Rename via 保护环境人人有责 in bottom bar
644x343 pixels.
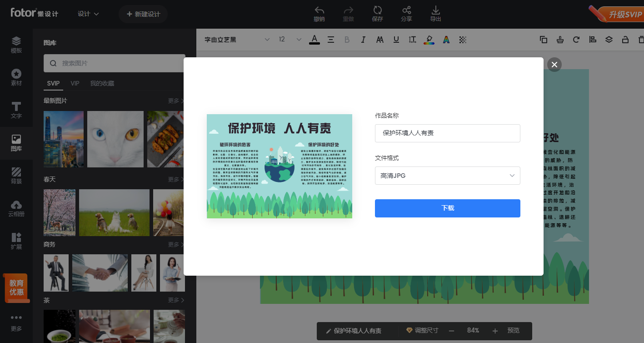(x=354, y=331)
